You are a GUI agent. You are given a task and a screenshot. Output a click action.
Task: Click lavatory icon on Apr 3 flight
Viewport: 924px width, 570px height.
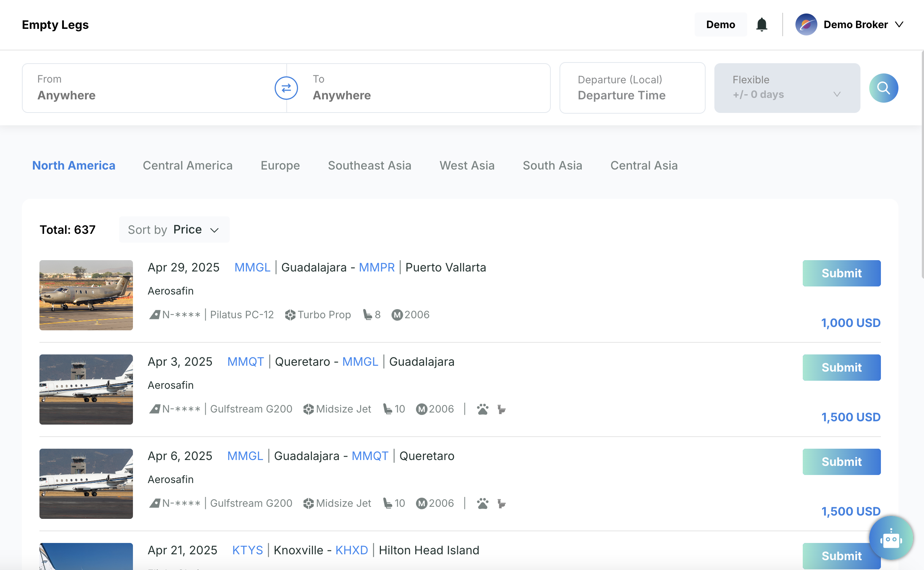501,409
